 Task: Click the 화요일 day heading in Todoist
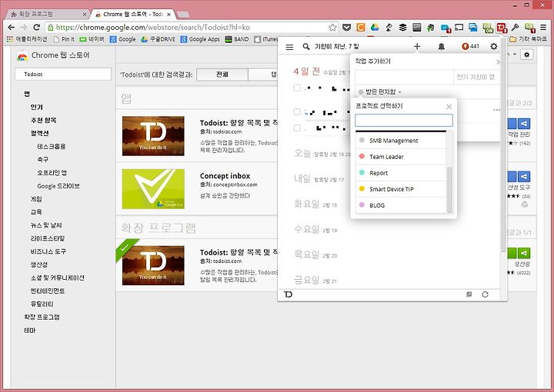pyautogui.click(x=306, y=204)
